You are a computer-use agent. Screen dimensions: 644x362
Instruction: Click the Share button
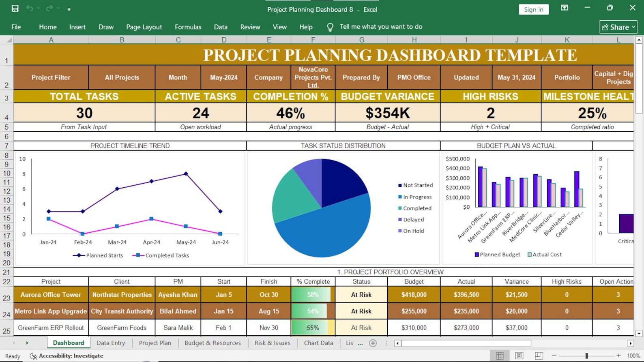(x=618, y=27)
